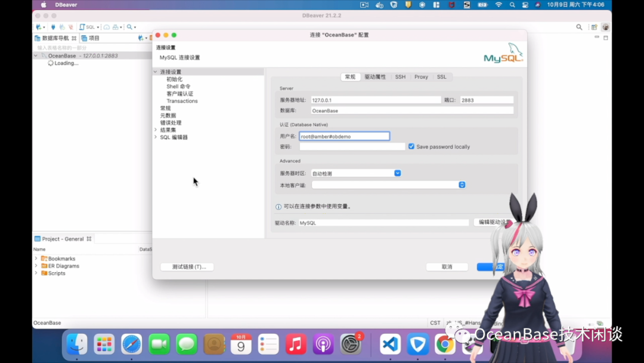The width and height of the screenshot is (644, 363).
Task: Open the server timezone dropdown
Action: point(398,173)
